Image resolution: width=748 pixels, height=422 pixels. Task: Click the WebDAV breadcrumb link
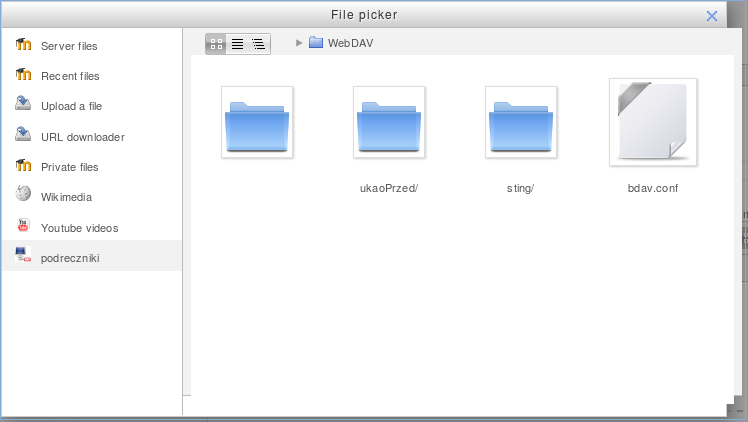pos(350,43)
